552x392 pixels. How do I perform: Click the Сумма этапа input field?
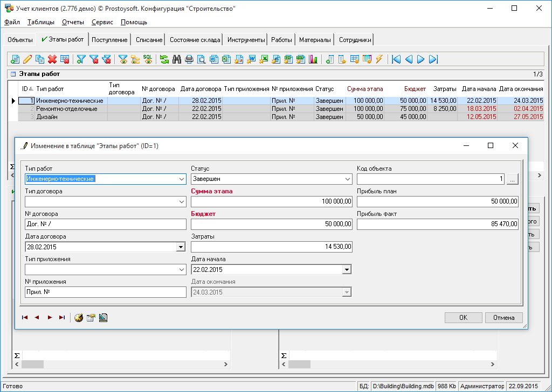(272, 201)
